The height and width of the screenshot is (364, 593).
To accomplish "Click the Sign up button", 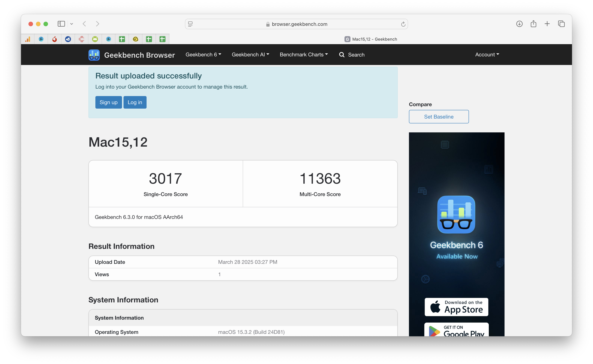I will tap(109, 102).
